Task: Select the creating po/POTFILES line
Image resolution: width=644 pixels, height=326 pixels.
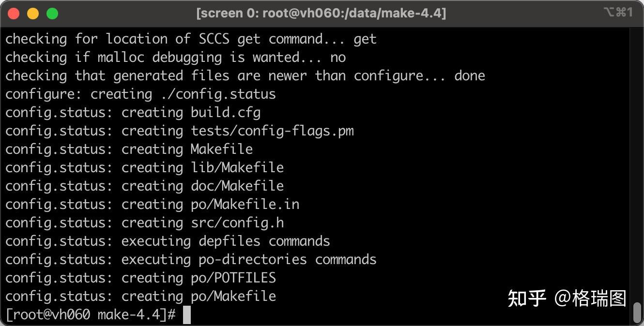Action: coord(140,278)
